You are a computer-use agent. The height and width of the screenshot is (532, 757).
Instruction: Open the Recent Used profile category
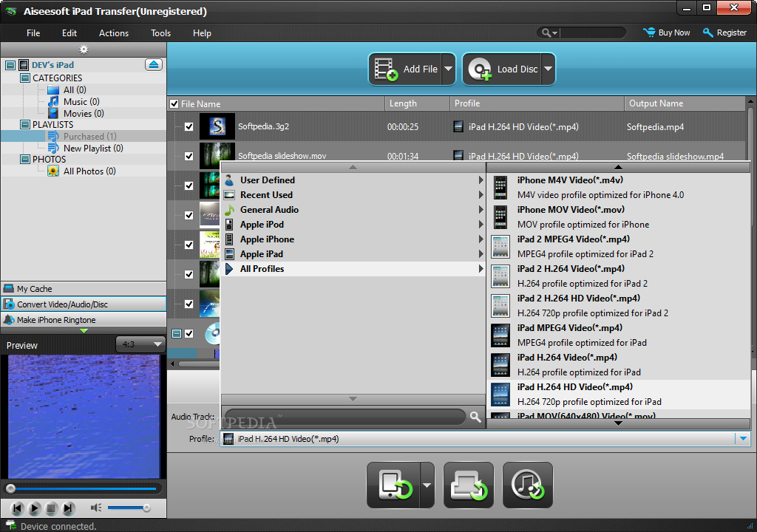(353, 195)
